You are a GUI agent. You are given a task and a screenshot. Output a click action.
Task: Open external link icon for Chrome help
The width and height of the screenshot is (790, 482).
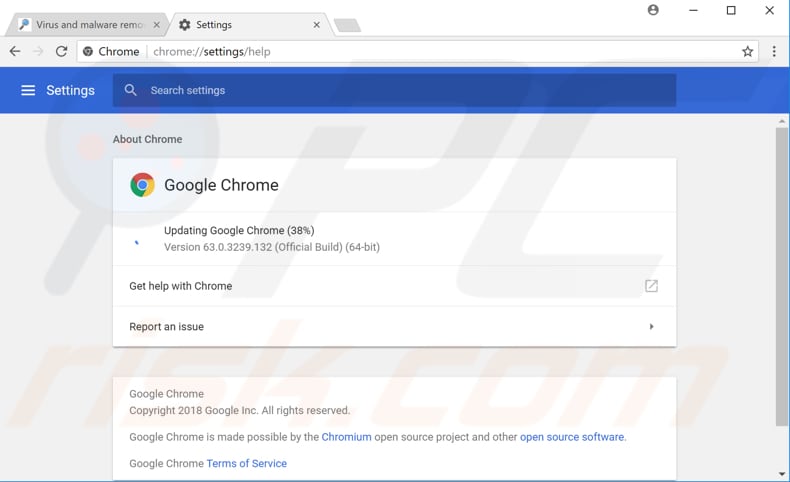tap(651, 286)
